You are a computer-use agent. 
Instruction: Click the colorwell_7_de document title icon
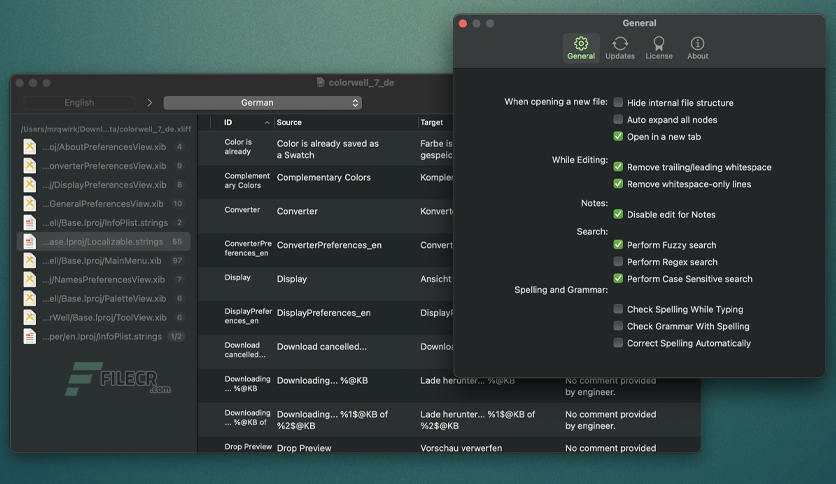(320, 82)
